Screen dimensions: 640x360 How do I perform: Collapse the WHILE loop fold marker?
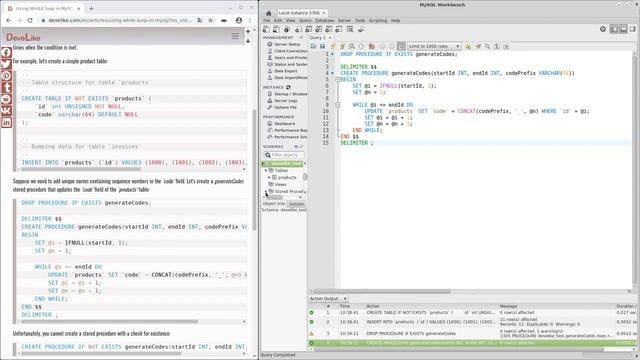click(338, 105)
